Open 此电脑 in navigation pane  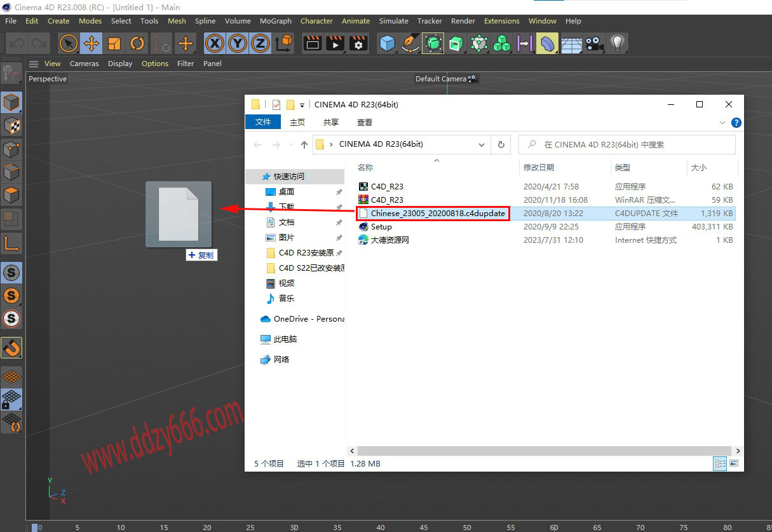[x=279, y=339]
